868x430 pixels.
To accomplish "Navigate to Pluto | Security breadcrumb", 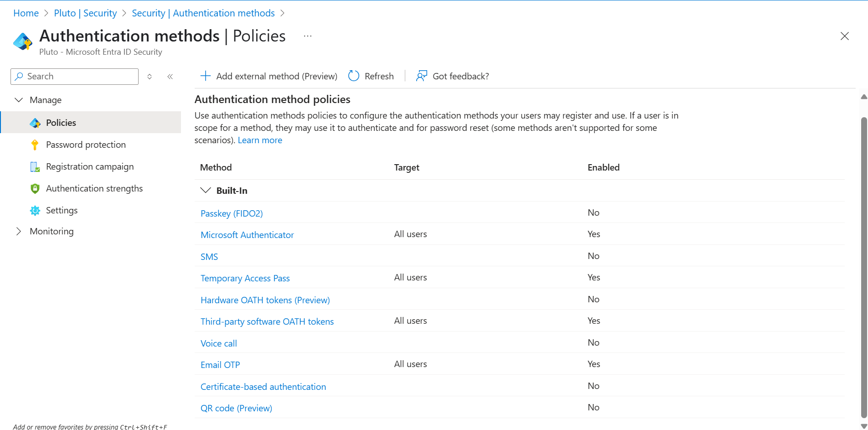I will (x=85, y=13).
